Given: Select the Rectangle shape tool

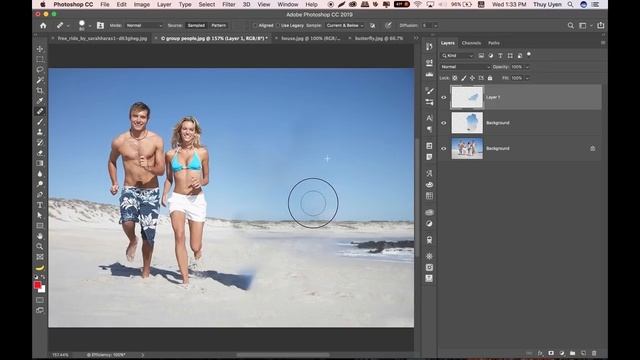Looking at the screenshot, I should [40, 226].
